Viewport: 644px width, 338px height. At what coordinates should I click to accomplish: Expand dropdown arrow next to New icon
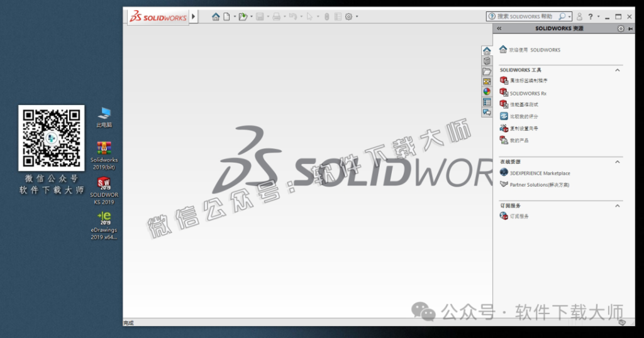(x=235, y=17)
